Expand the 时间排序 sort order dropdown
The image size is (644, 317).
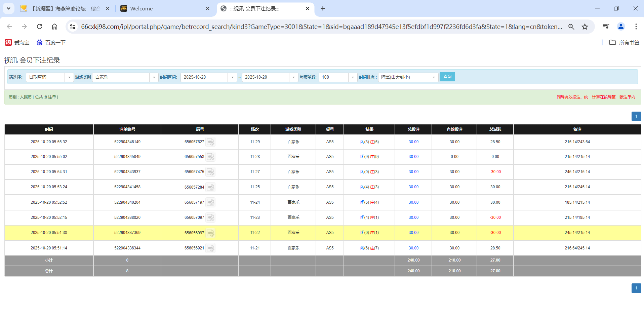click(434, 77)
